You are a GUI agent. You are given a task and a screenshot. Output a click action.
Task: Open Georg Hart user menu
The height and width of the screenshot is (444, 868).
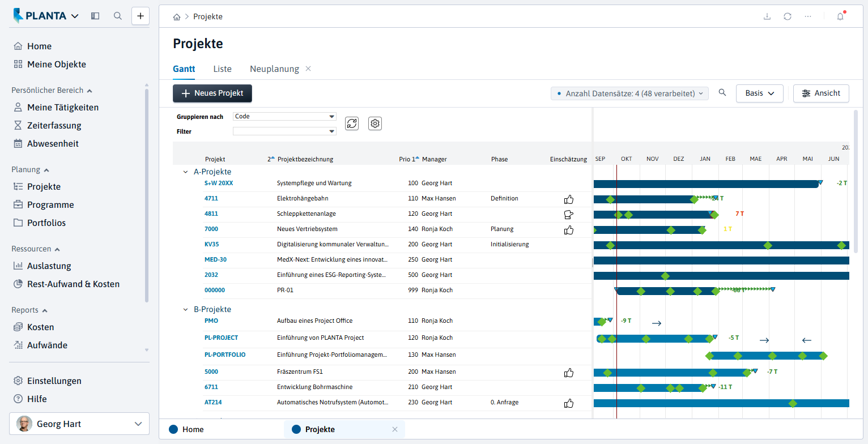[x=79, y=424]
